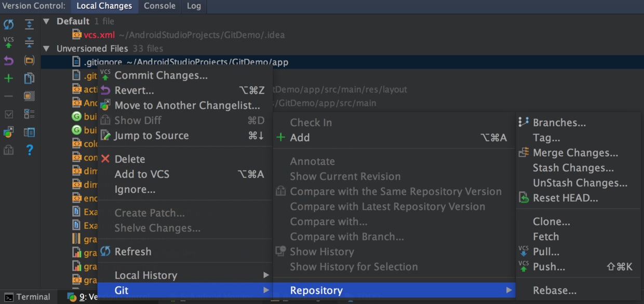Click the Refresh changes toolbar icon
Image resolution: width=644 pixels, height=304 pixels.
[x=9, y=24]
